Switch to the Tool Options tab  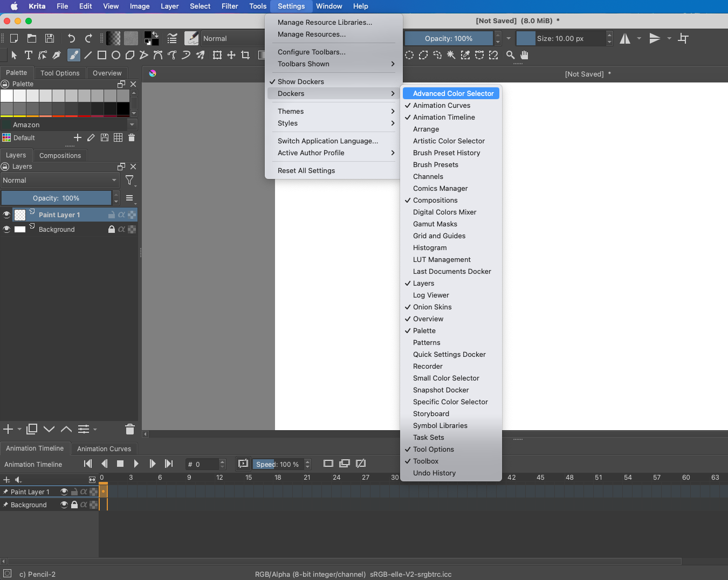coord(60,73)
